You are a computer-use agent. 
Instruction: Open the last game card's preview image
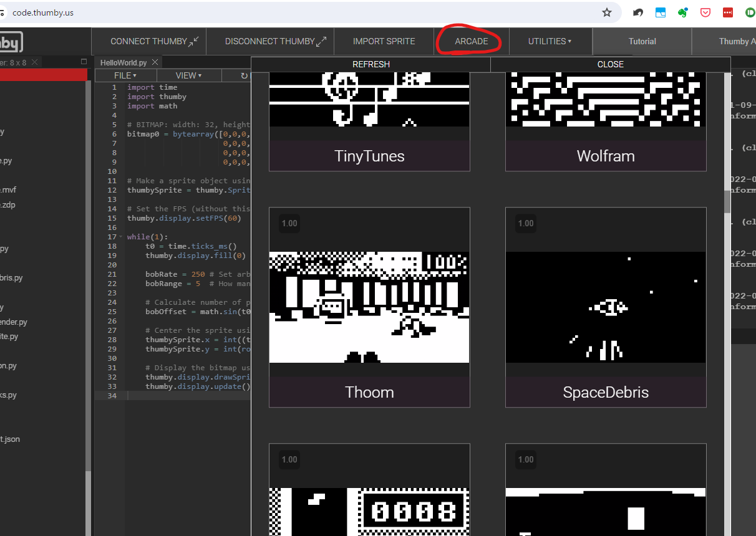point(606,512)
